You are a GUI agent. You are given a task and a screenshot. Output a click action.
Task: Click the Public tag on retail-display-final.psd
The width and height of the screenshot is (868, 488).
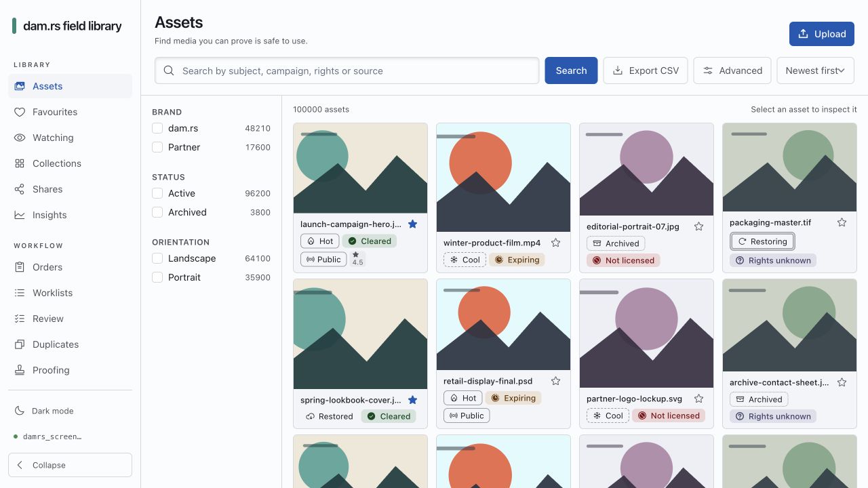coord(467,415)
